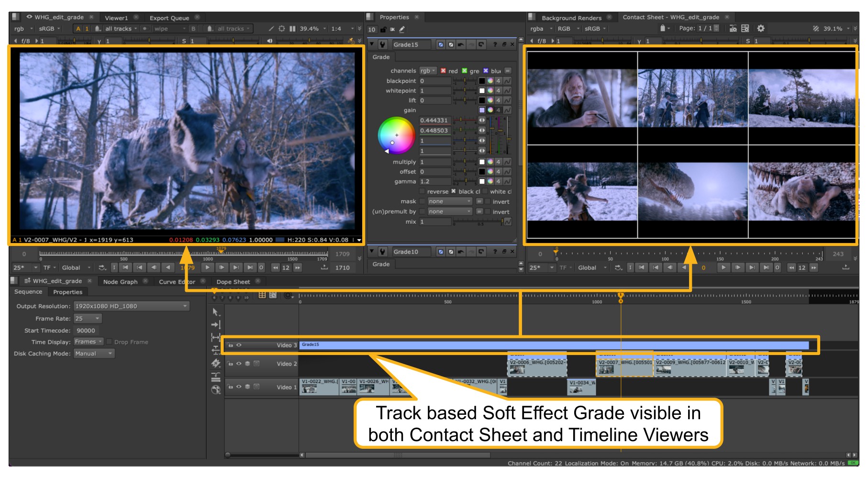Screen dimensions: 868x478
Task: Toggle the red channel checkbox
Action: [x=443, y=71]
